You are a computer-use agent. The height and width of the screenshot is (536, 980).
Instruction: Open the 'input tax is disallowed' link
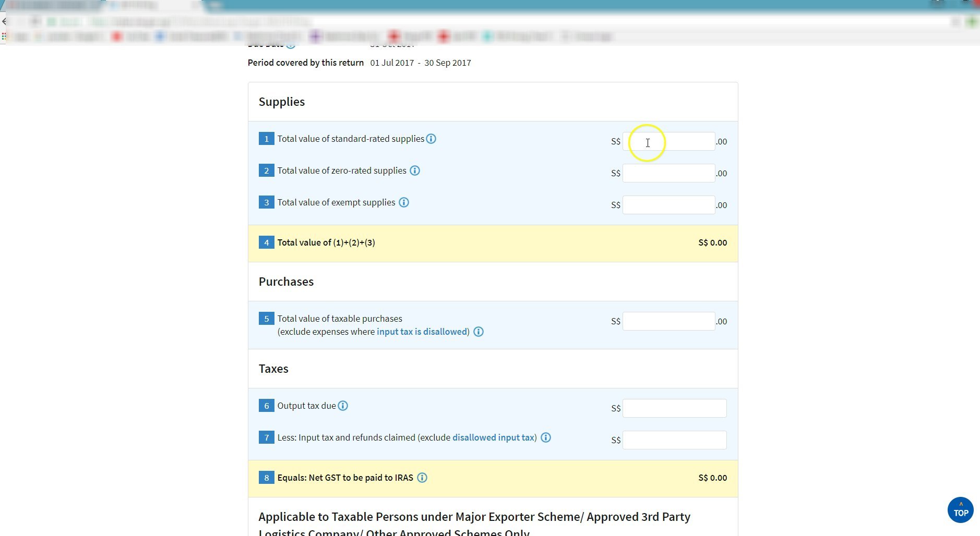(x=423, y=332)
